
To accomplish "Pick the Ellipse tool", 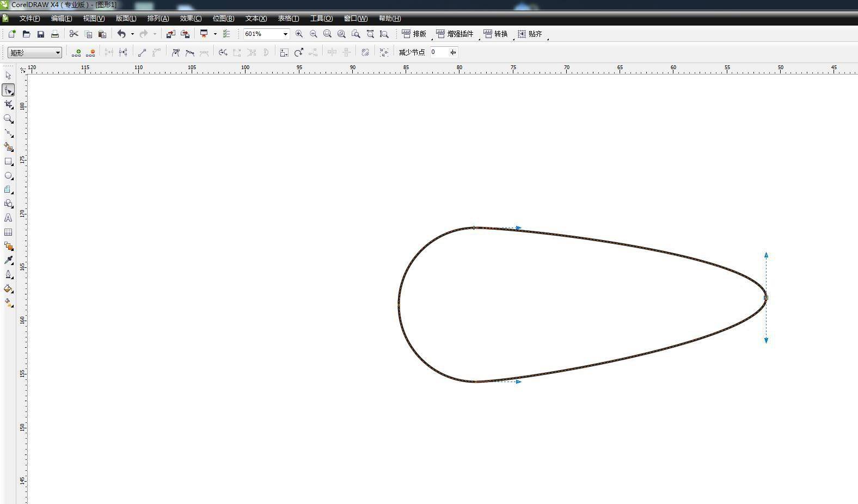I will pos(8,176).
